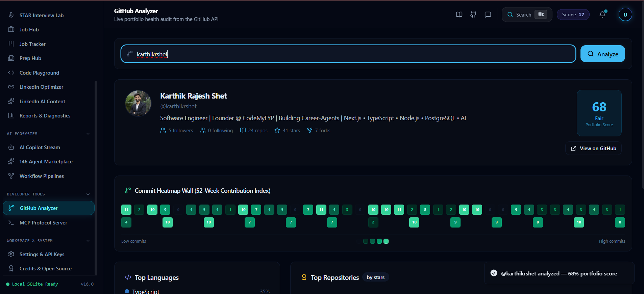Open View on GitHub link
The height and width of the screenshot is (294, 644).
click(593, 148)
